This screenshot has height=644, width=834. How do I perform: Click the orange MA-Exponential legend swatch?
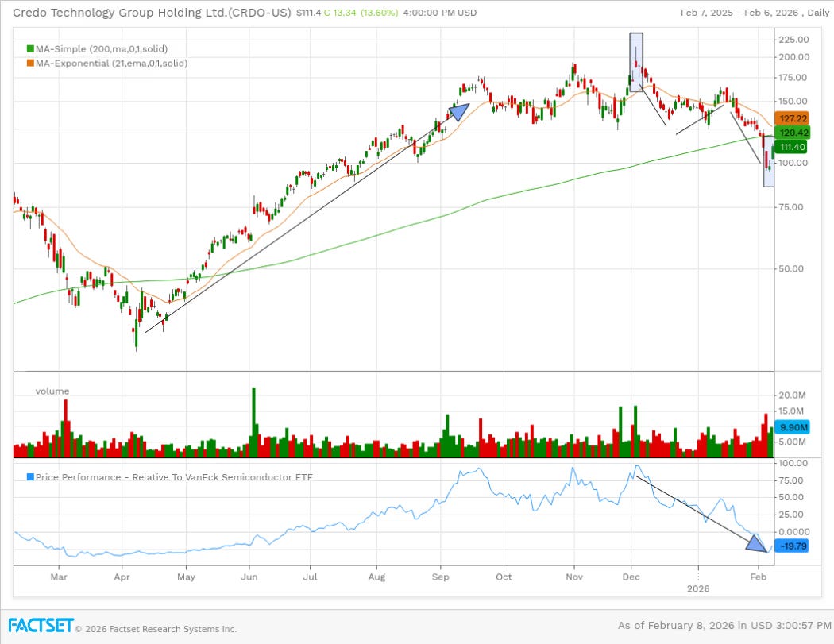[30, 64]
